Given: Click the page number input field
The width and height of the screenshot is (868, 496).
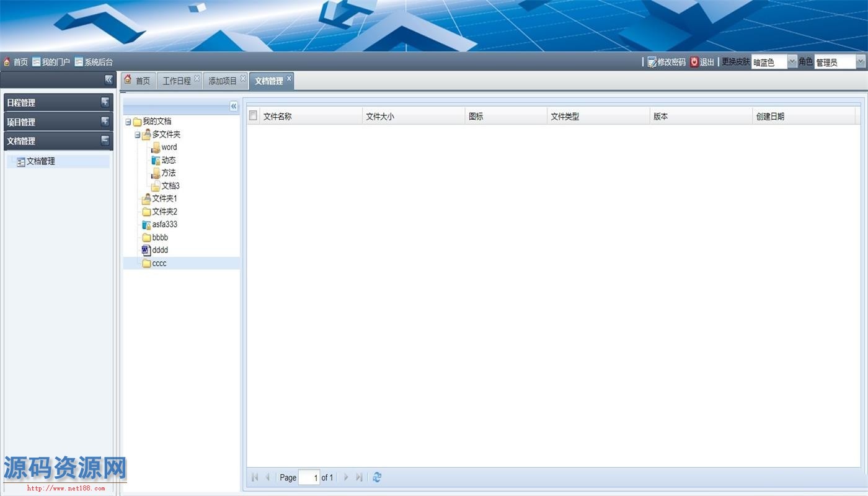Looking at the screenshot, I should coord(309,477).
